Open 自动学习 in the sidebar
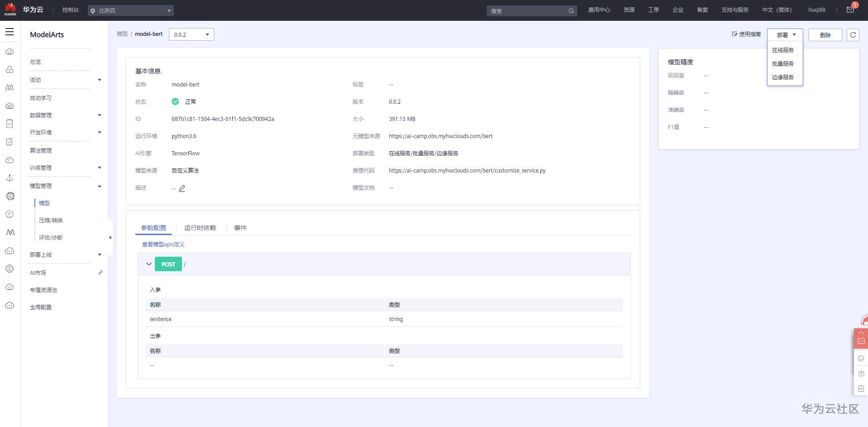 tap(41, 98)
